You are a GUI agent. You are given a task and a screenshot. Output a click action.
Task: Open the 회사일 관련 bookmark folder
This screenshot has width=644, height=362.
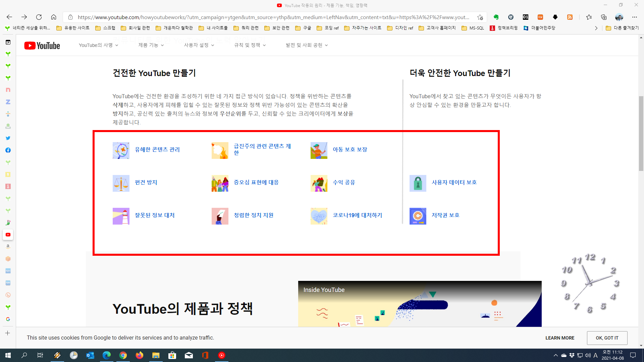tap(135, 28)
